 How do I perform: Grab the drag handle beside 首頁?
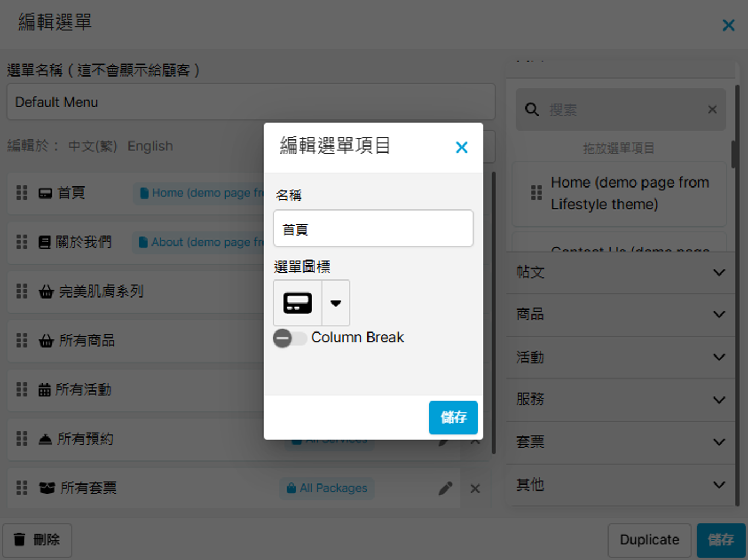coord(22,192)
